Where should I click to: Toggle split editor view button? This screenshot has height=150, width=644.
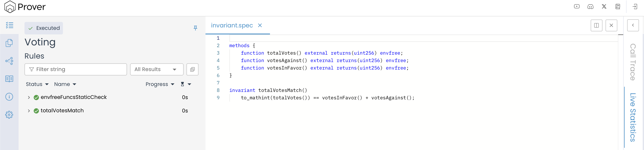(596, 25)
